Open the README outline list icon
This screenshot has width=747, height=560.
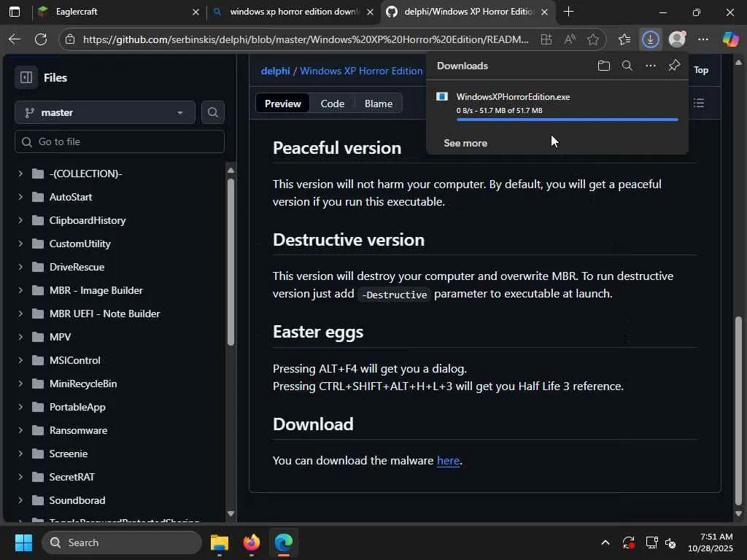click(x=699, y=103)
